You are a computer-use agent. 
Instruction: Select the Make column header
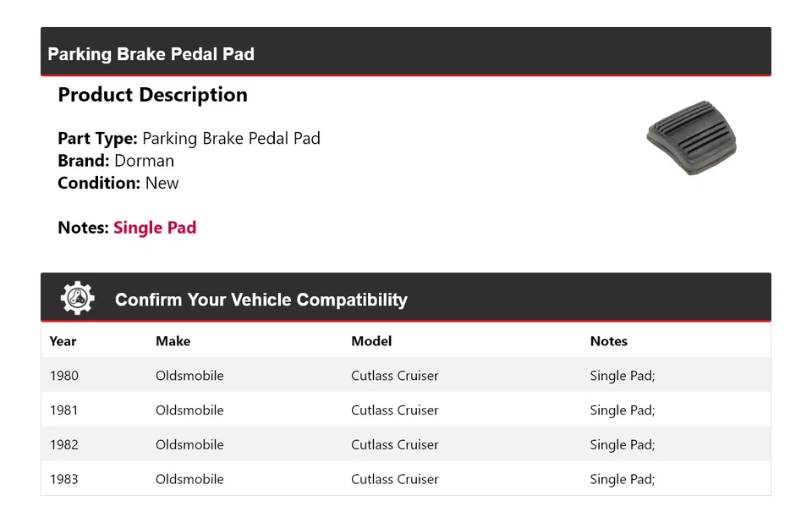tap(173, 341)
